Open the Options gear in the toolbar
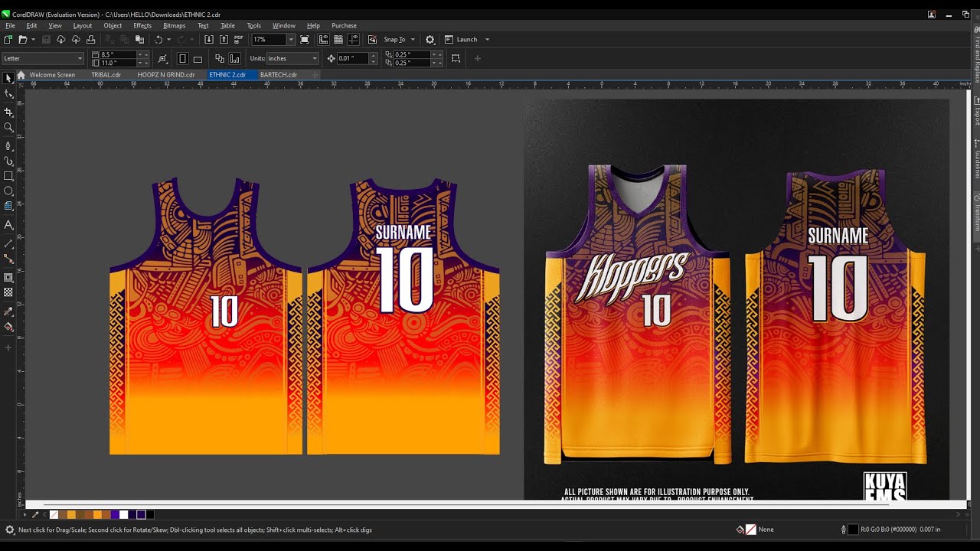 (430, 39)
